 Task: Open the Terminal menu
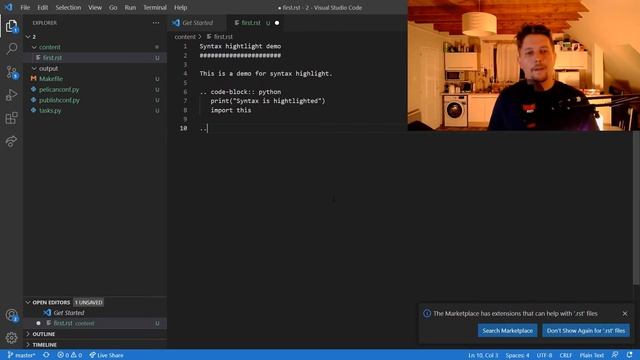point(155,7)
